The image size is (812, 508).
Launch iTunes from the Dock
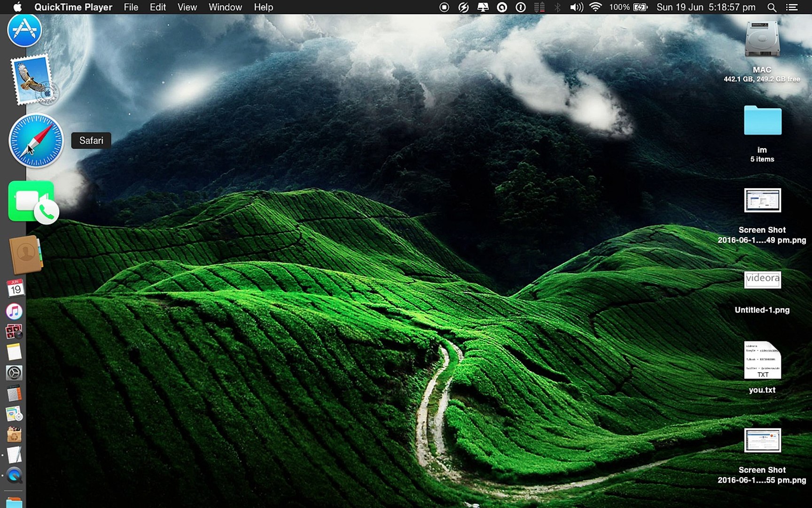click(x=14, y=311)
